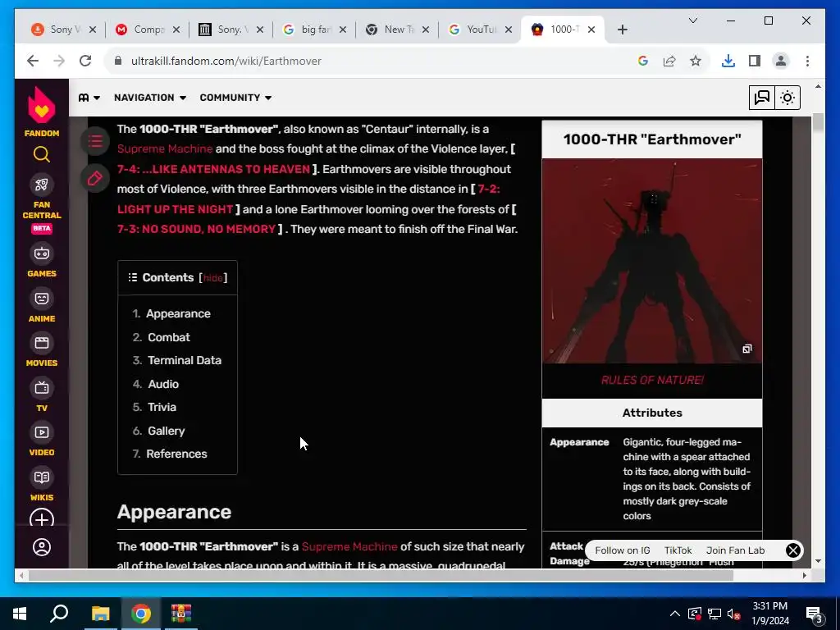
Task: Click the Earthmover infobox image
Action: (x=652, y=261)
